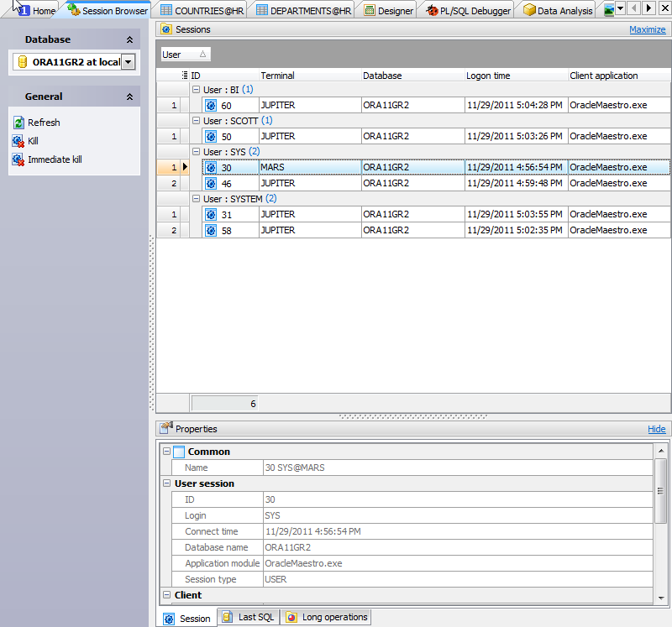Collapse the Database panel with its chevron
The height and width of the screenshot is (627, 672).
click(130, 39)
